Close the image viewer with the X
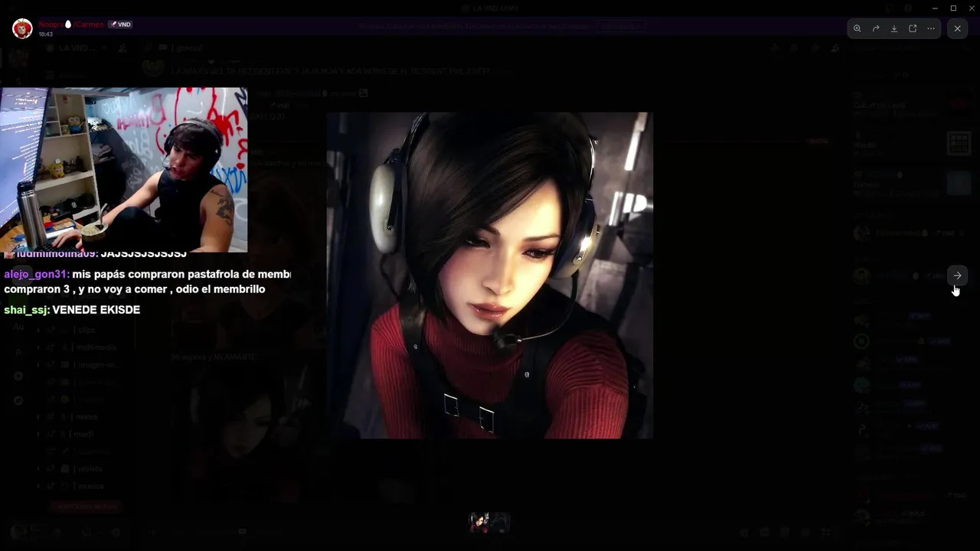The width and height of the screenshot is (980, 551). (x=958, y=28)
